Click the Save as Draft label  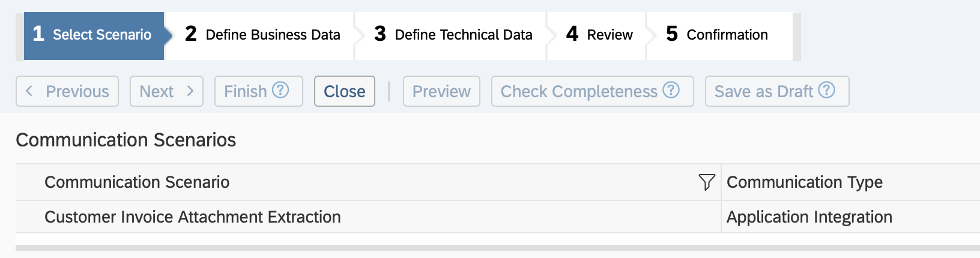pos(763,91)
